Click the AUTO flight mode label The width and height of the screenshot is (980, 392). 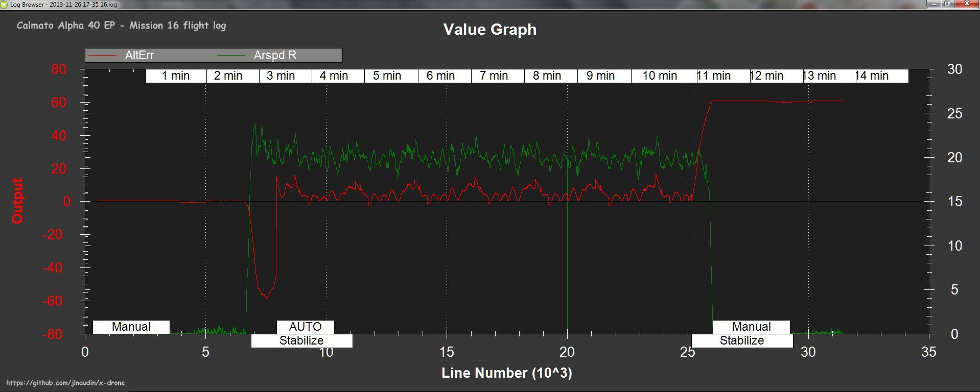305,327
